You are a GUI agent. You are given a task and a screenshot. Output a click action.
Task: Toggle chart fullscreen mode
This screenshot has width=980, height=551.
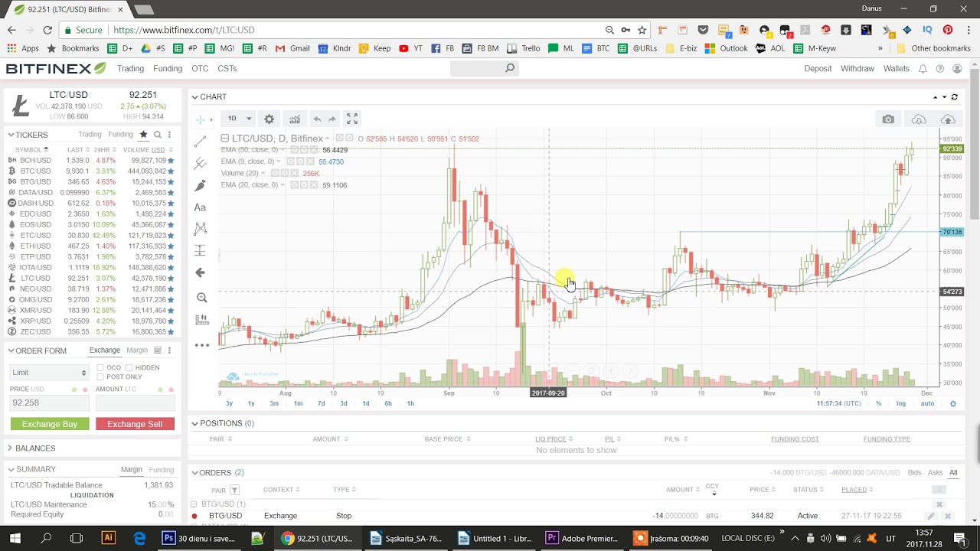(352, 119)
